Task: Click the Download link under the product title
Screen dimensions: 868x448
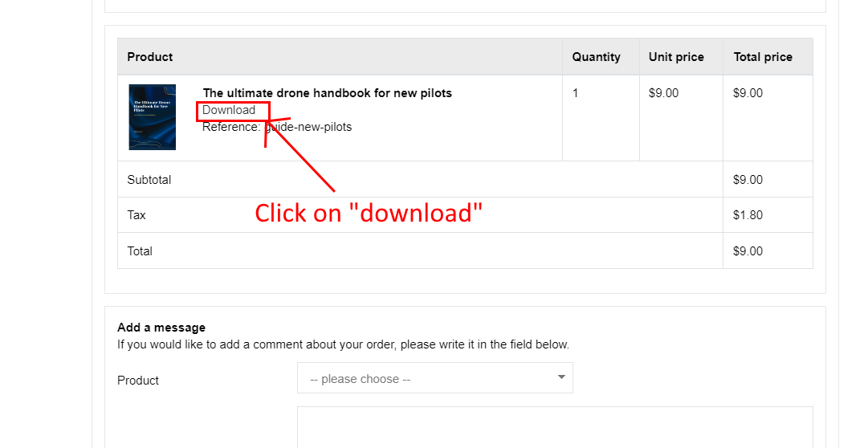Action: pos(229,111)
